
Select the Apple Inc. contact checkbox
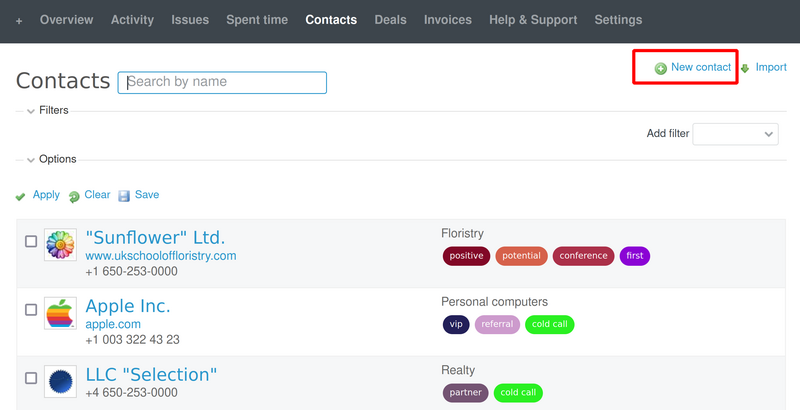pos(31,311)
